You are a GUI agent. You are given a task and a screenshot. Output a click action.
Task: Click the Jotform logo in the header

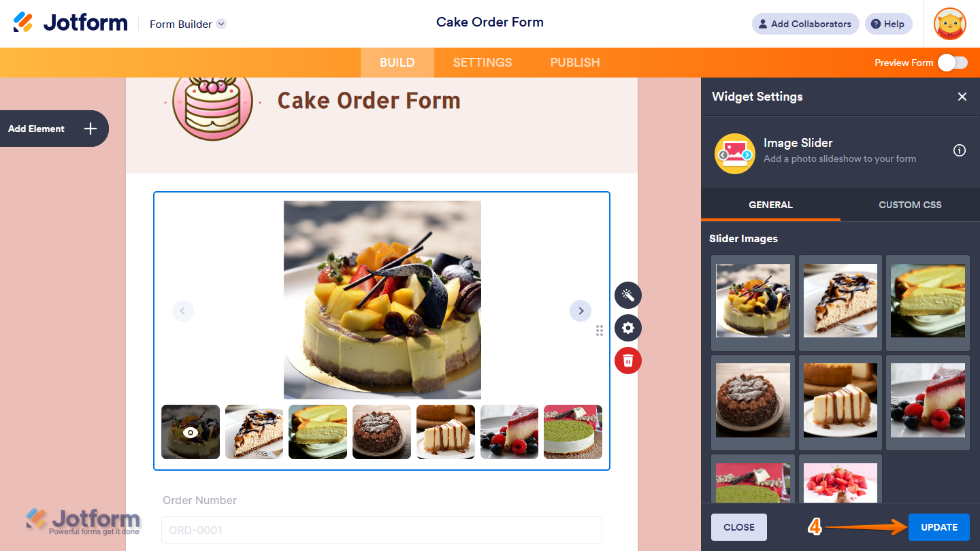pos(71,22)
